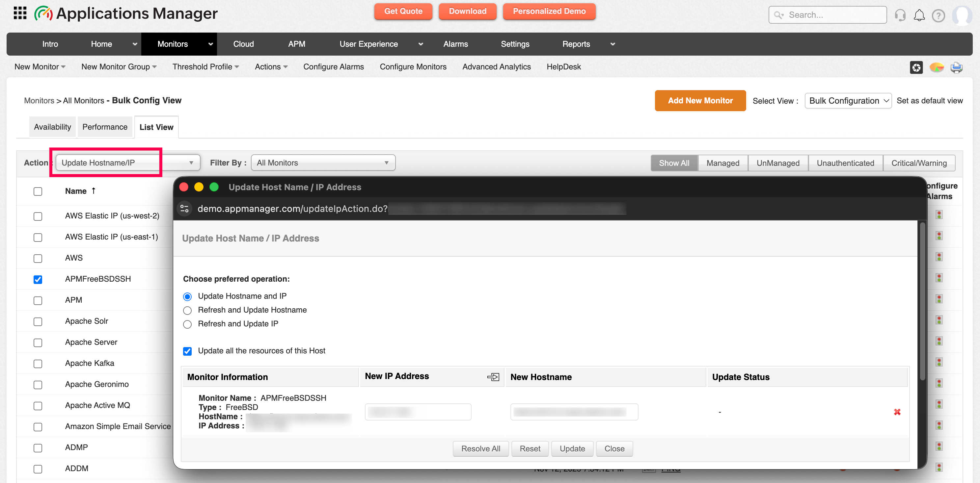The height and width of the screenshot is (483, 980).
Task: Open the Action dropdown showing Update Hostname/IP
Action: 128,163
